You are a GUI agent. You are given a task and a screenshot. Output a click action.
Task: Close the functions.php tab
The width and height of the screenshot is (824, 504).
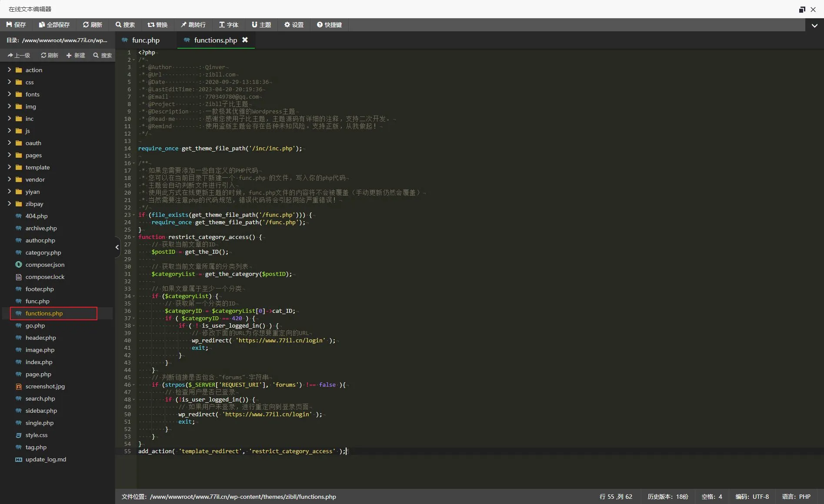(x=245, y=40)
